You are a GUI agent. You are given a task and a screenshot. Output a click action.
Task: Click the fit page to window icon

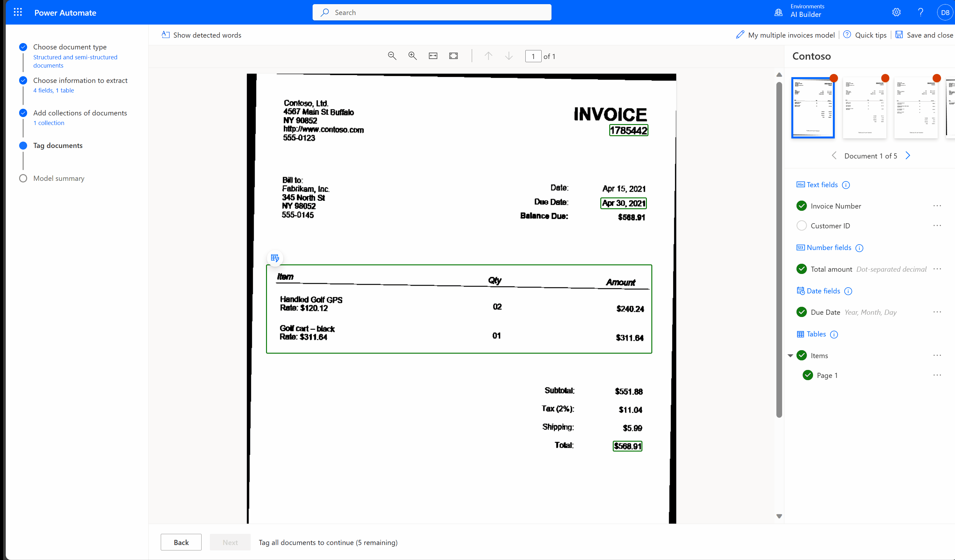click(x=453, y=56)
